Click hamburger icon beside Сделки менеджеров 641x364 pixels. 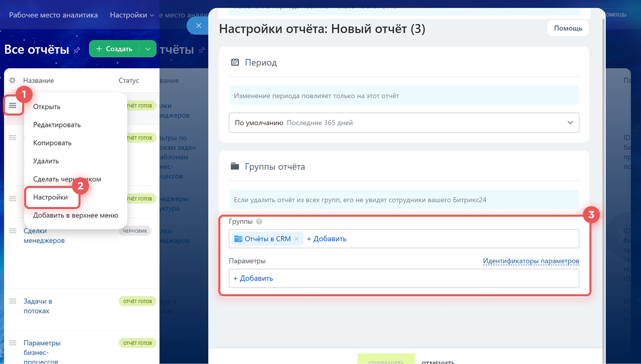click(13, 231)
